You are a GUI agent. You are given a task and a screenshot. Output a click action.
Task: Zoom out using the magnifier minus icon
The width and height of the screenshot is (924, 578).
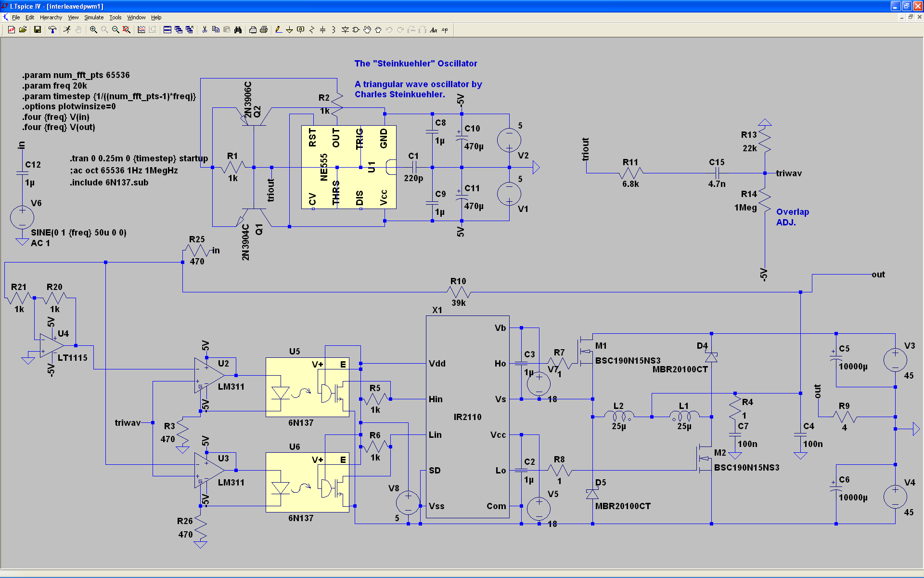pyautogui.click(x=115, y=30)
